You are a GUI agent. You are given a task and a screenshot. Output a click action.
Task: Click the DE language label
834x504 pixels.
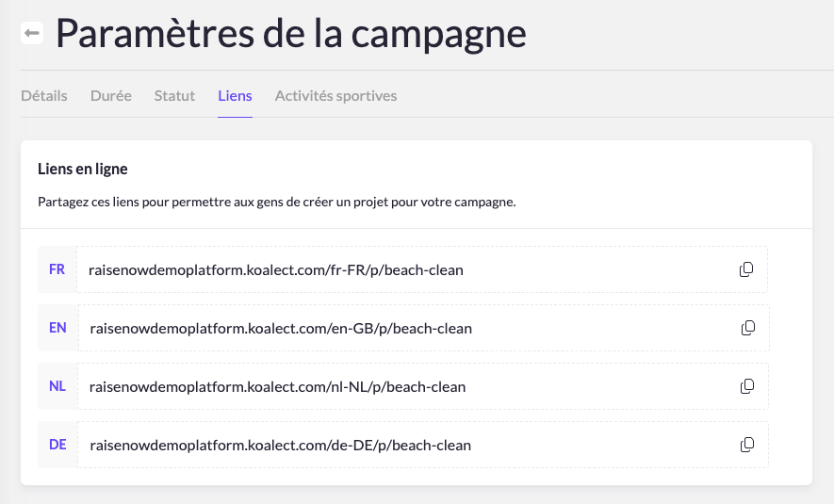[x=57, y=445]
